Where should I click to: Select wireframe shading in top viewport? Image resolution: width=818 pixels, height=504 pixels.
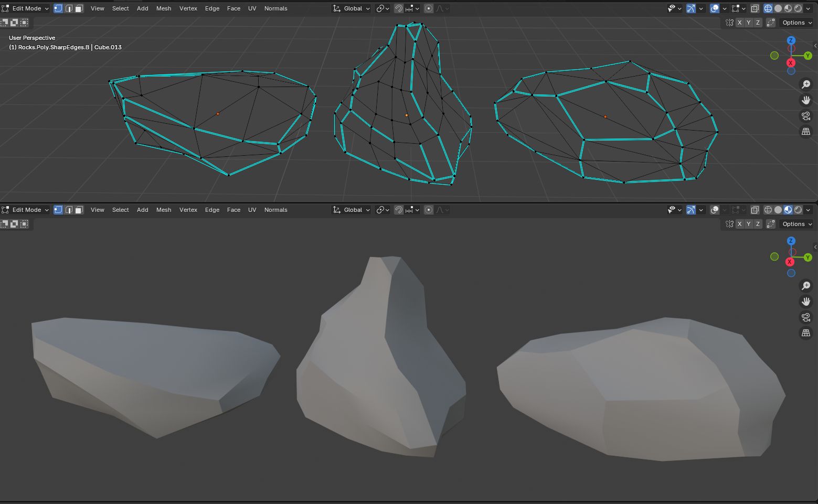[768, 8]
